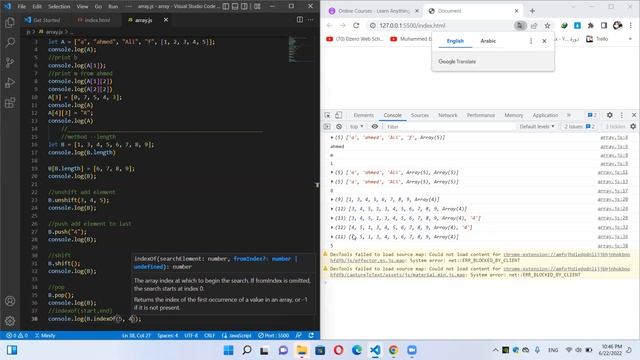
Task: Open the Search view in VS Code activity bar
Action: point(10,42)
